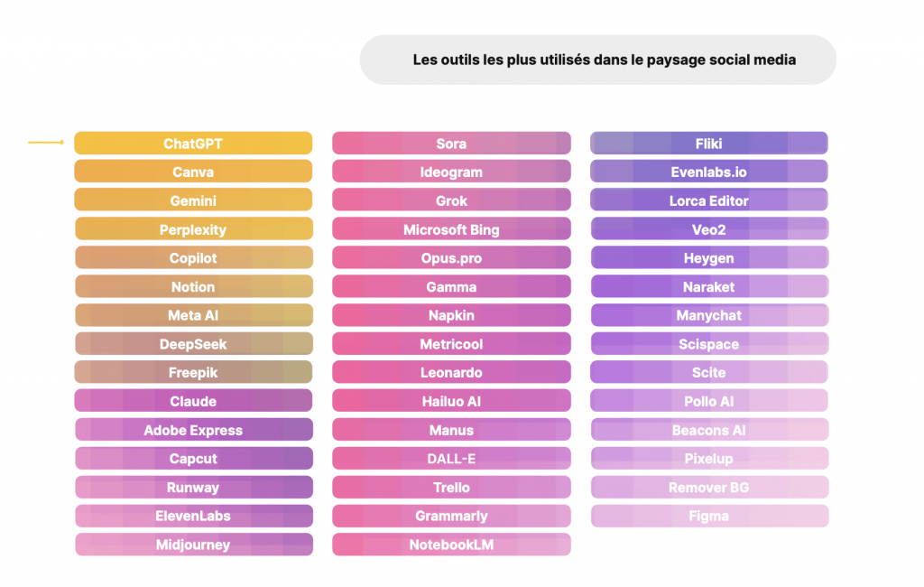Pick the DALL-E entry
The image size is (924, 587).
click(x=451, y=459)
